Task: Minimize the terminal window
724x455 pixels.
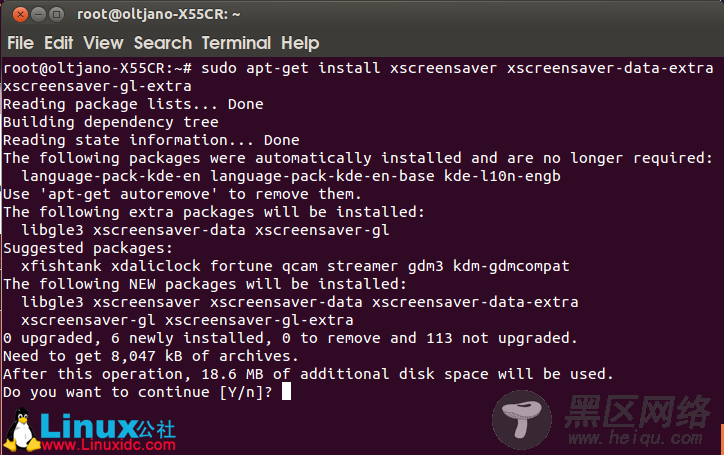Action: point(38,15)
